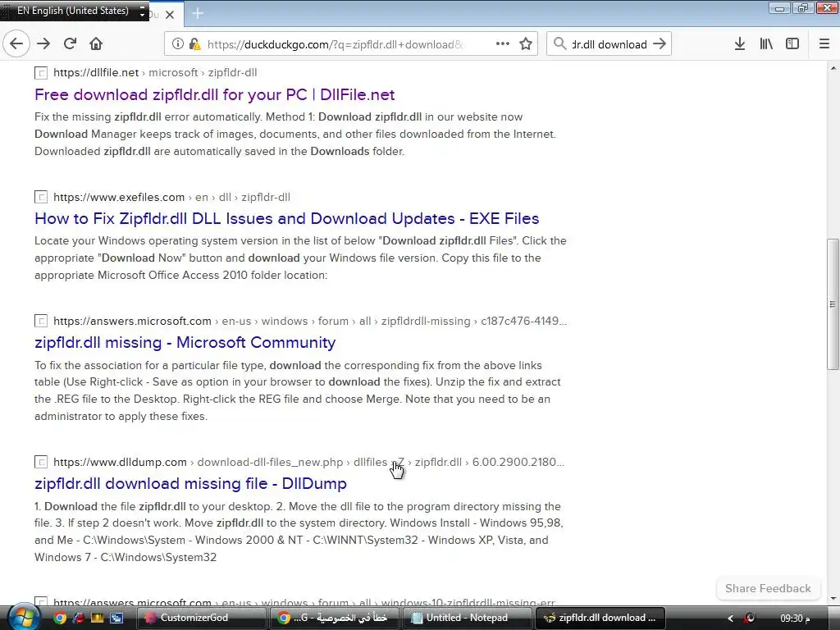
Task: Click the yellow quick launch icon
Action: 98,618
